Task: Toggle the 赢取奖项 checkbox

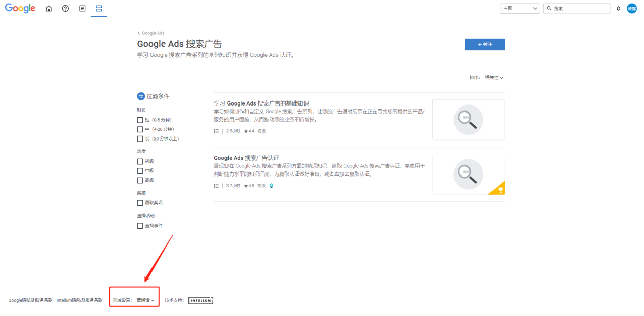Action: pos(140,203)
